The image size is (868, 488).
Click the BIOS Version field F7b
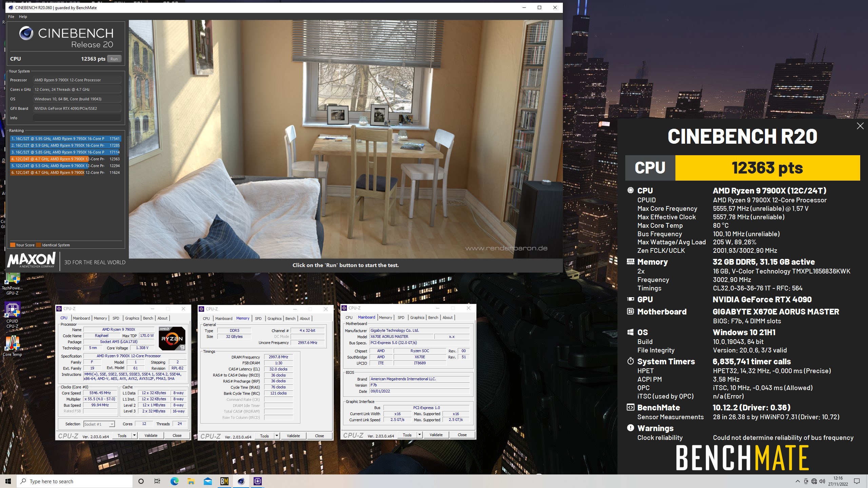tap(420, 385)
